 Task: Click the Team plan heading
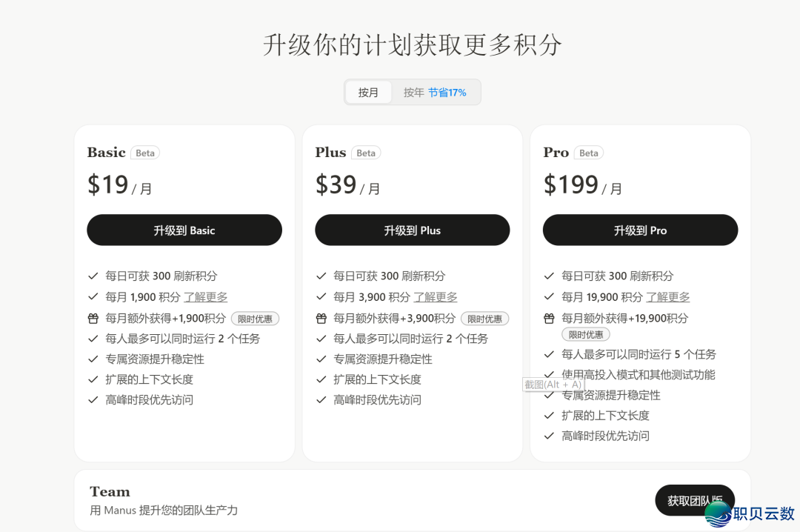coord(110,491)
